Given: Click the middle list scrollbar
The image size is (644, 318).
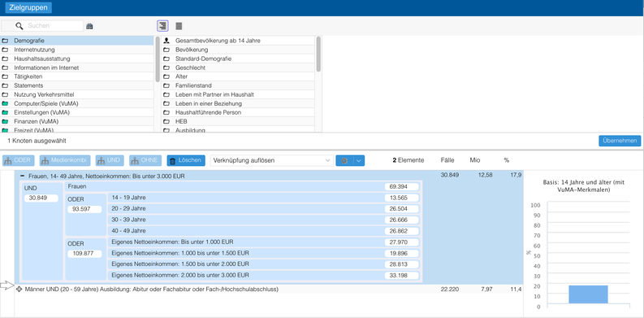Looking at the screenshot, I should pyautogui.click(x=318, y=54).
